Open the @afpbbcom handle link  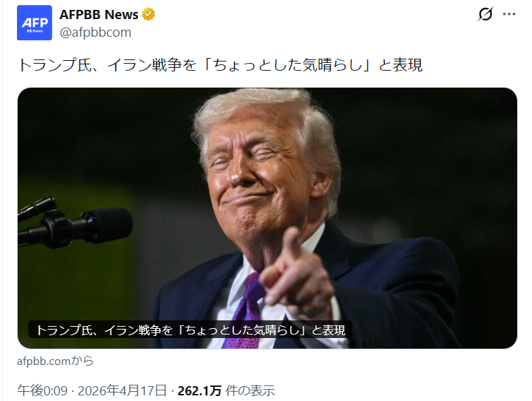coord(96,33)
